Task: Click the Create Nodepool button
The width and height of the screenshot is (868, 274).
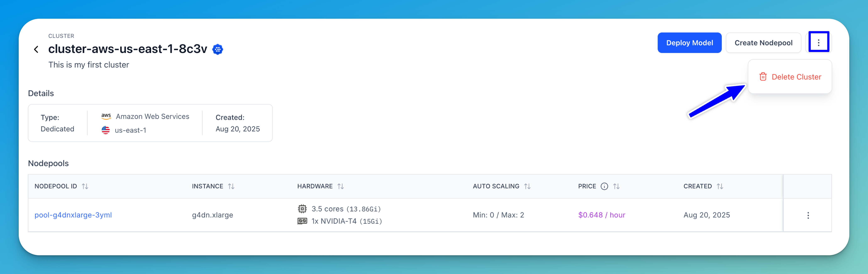Action: pyautogui.click(x=763, y=43)
